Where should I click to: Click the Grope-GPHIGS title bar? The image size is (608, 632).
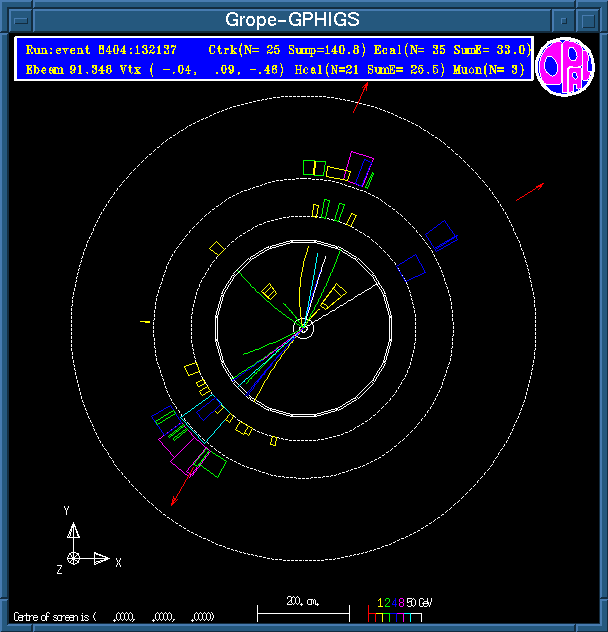coord(292,19)
